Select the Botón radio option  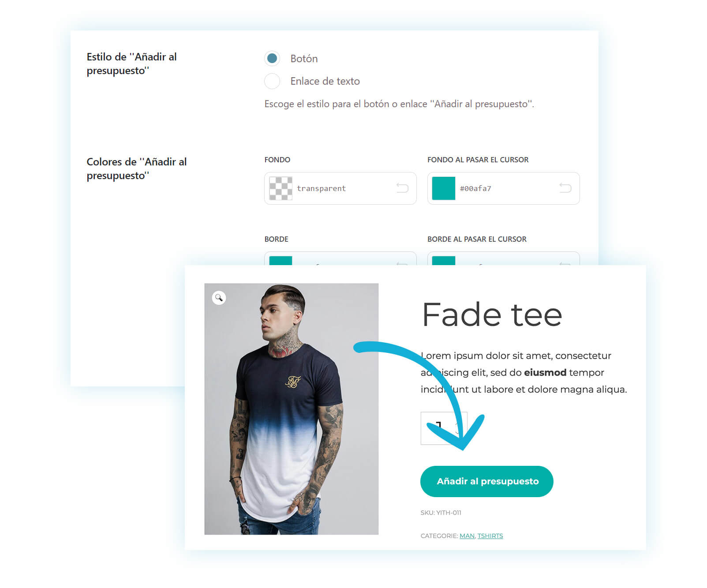click(272, 58)
